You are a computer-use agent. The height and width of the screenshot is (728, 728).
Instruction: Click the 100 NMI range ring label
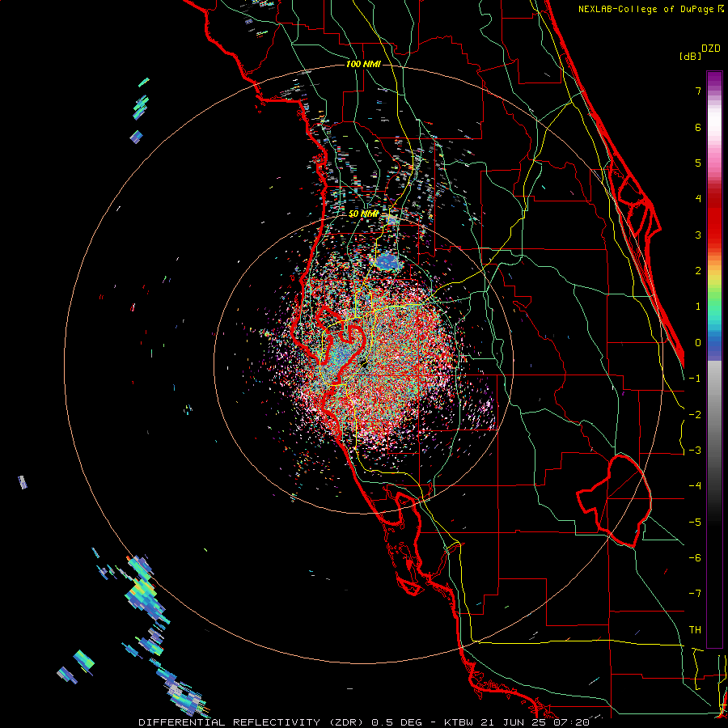(363, 64)
